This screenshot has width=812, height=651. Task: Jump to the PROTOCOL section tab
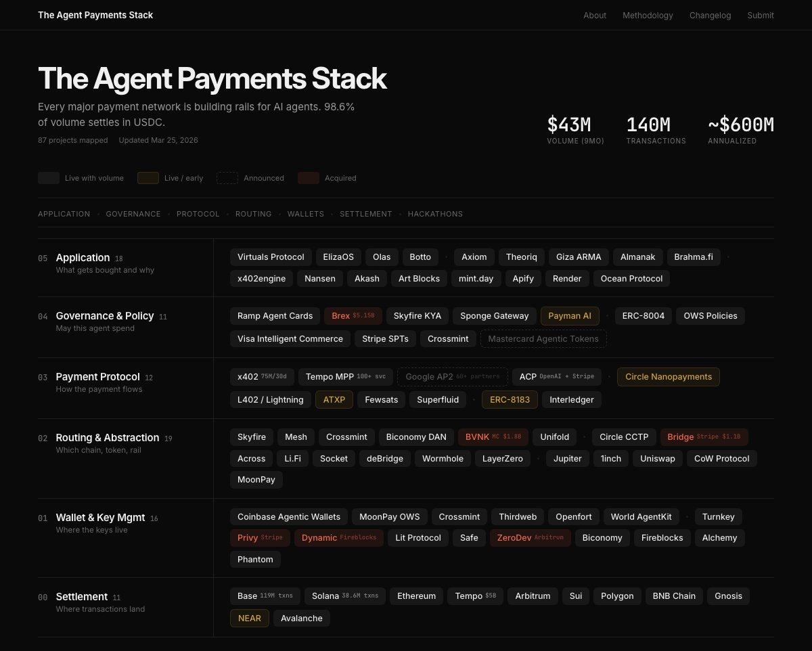coord(198,214)
